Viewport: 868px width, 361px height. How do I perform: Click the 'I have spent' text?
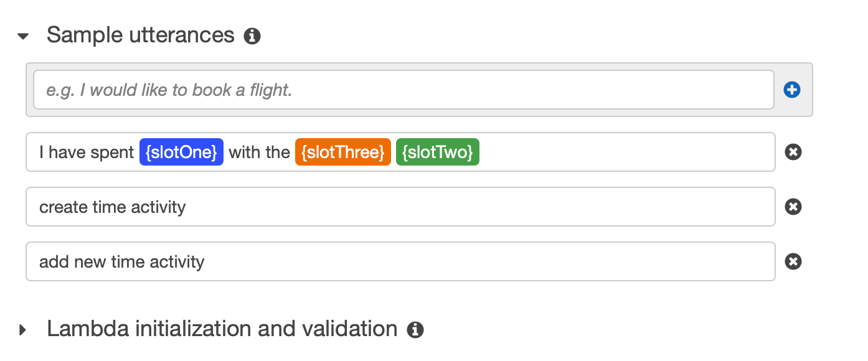pos(87,152)
